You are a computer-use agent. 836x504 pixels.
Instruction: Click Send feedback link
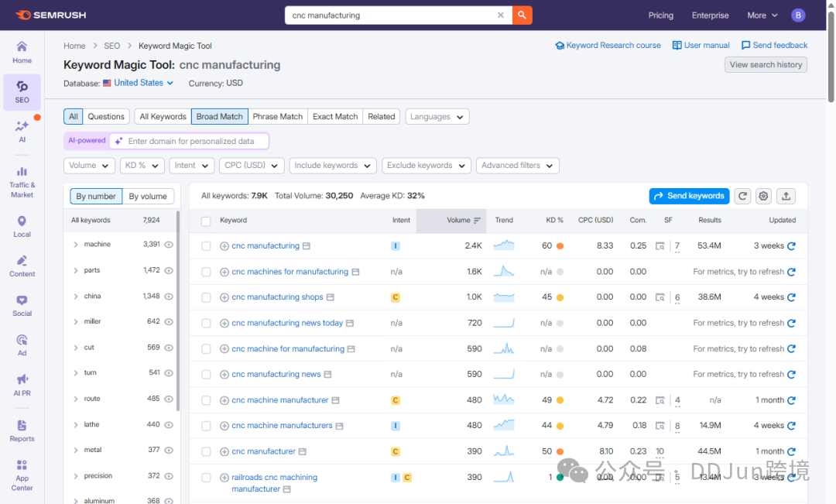[775, 46]
